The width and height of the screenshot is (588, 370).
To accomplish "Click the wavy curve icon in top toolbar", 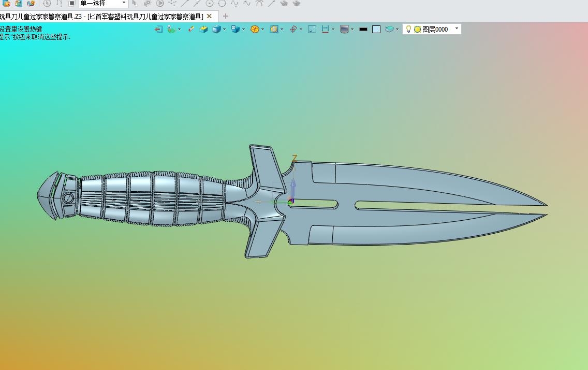I will (x=235, y=4).
